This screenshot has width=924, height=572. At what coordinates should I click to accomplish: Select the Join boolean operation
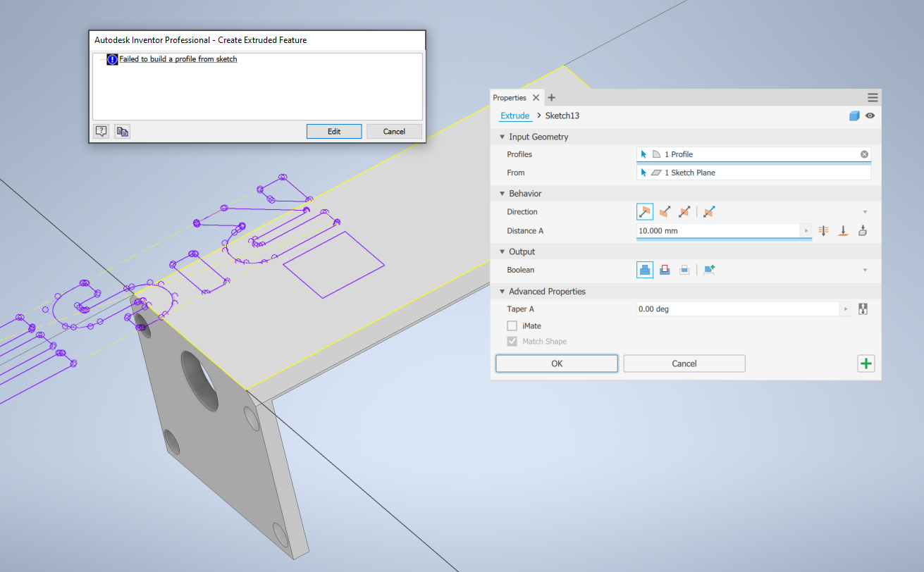645,269
